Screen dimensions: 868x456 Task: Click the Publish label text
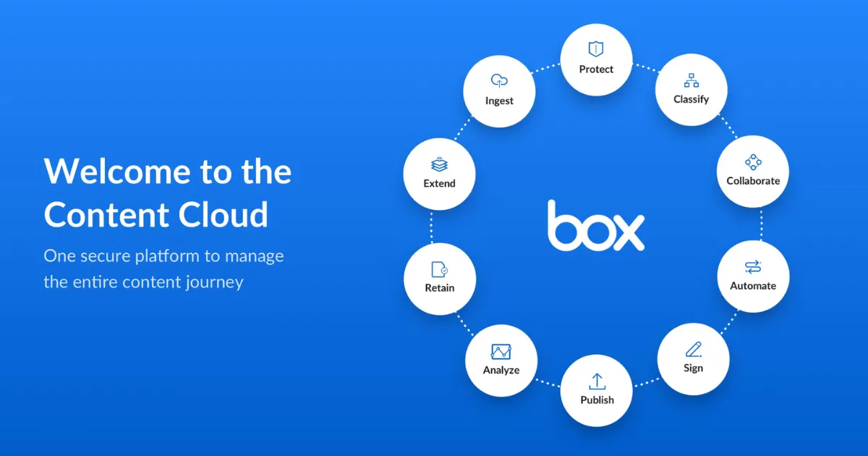(597, 400)
